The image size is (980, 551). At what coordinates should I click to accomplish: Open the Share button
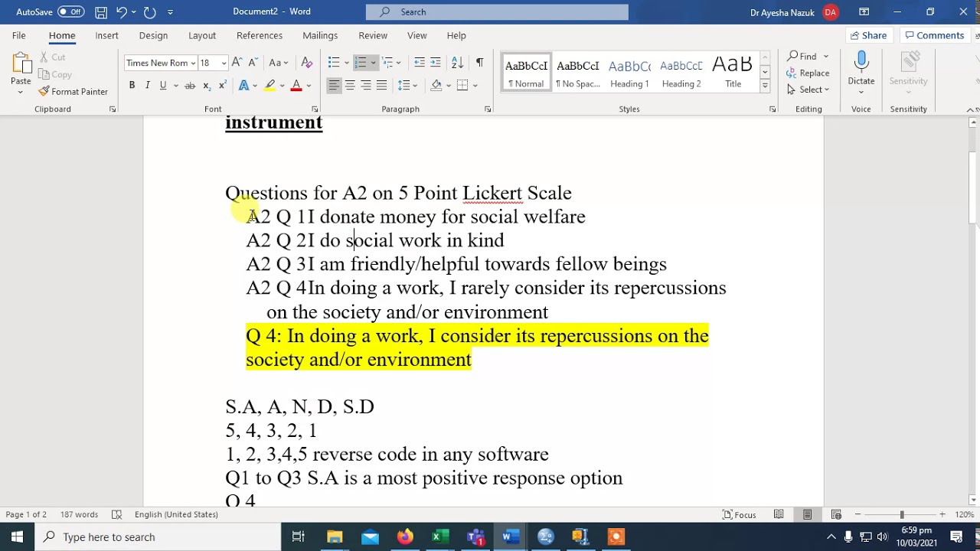[x=868, y=35]
